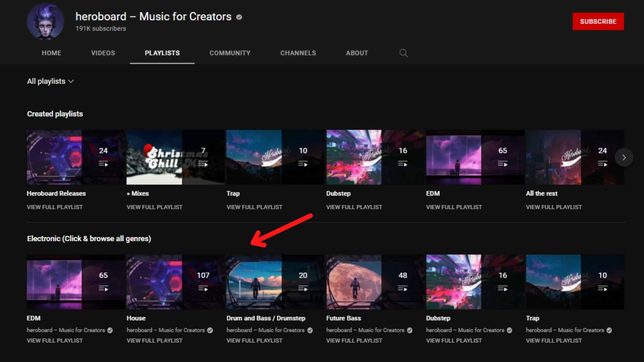Screen dimensions: 644x362
Task: View full playlist under Dubstep in Created playlists
Action: coord(354,207)
